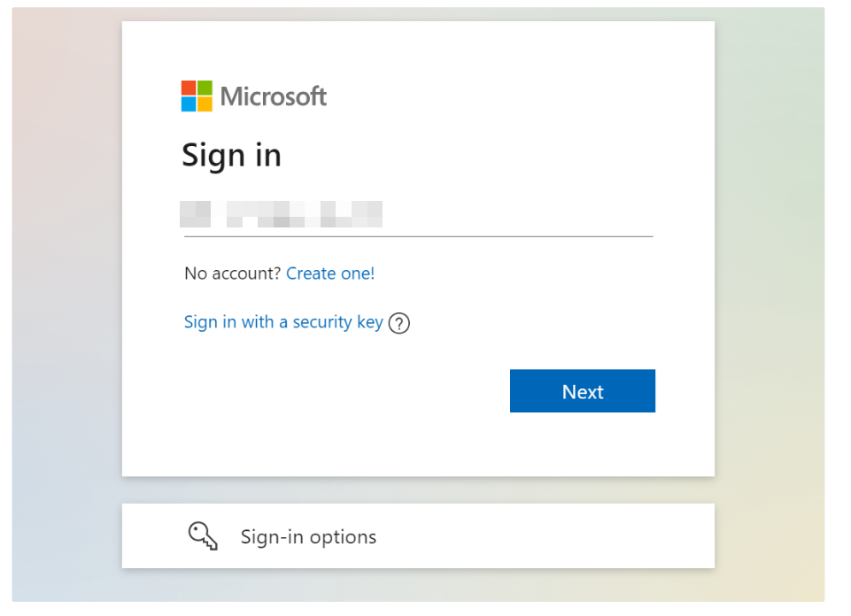The height and width of the screenshot is (616, 851).
Task: Click the yellow square of the Microsoft logo
Action: (x=205, y=104)
